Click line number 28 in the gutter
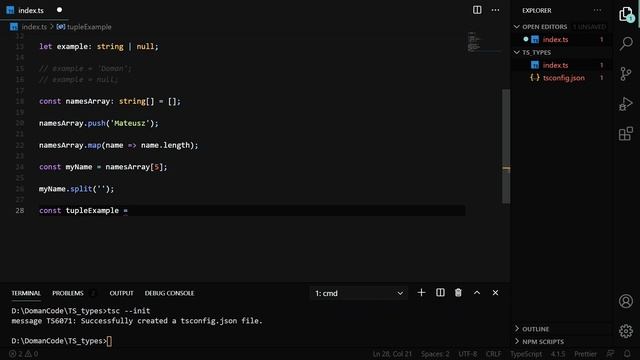This screenshot has width=640, height=360. click(20, 211)
